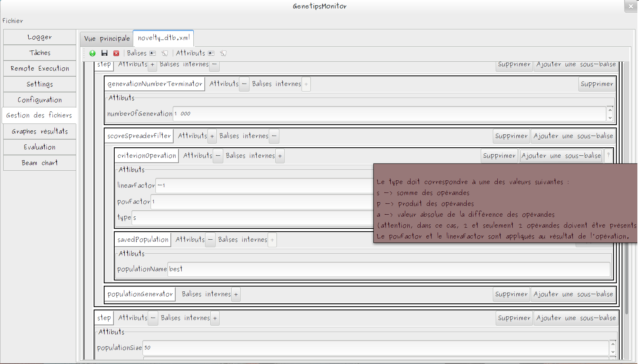Delete the generationNumberTerminator tag with Supprimer
This screenshot has width=639, height=364.
coord(597,84)
